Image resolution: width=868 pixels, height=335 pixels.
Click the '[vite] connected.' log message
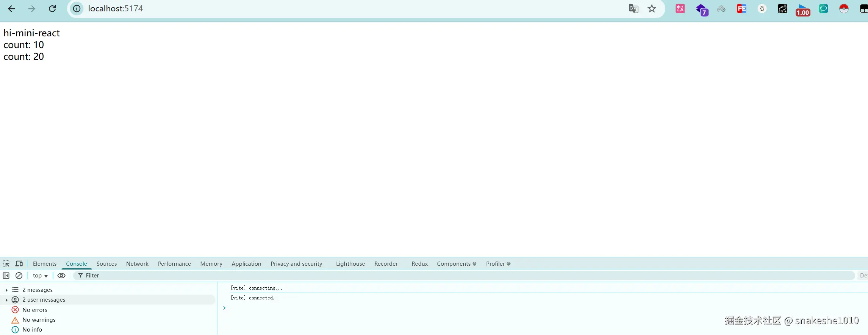click(x=252, y=298)
